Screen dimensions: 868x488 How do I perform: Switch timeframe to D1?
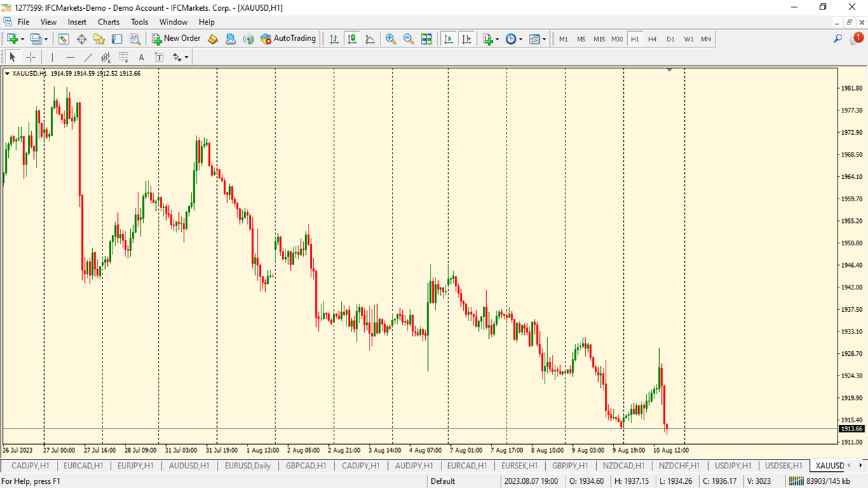(x=671, y=39)
